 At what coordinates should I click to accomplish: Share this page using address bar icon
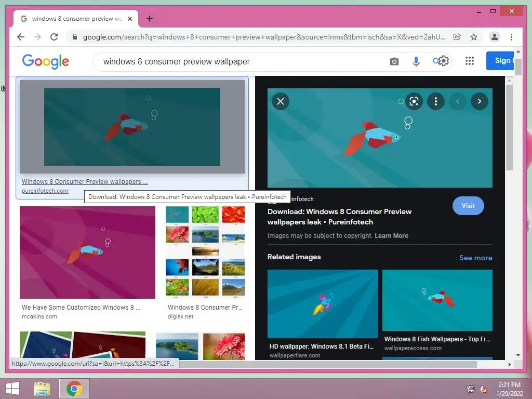tap(457, 37)
